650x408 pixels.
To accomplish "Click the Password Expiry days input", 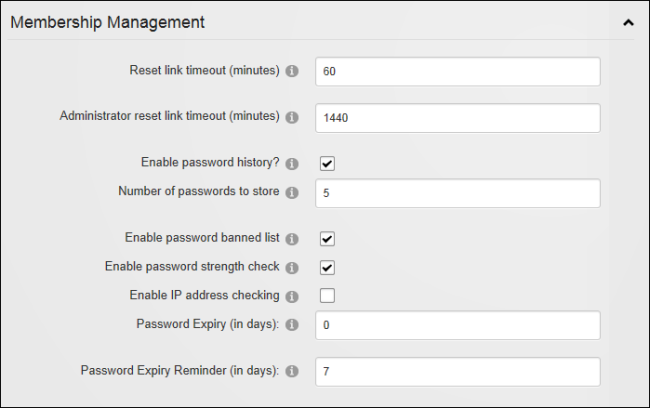I will click(x=458, y=325).
